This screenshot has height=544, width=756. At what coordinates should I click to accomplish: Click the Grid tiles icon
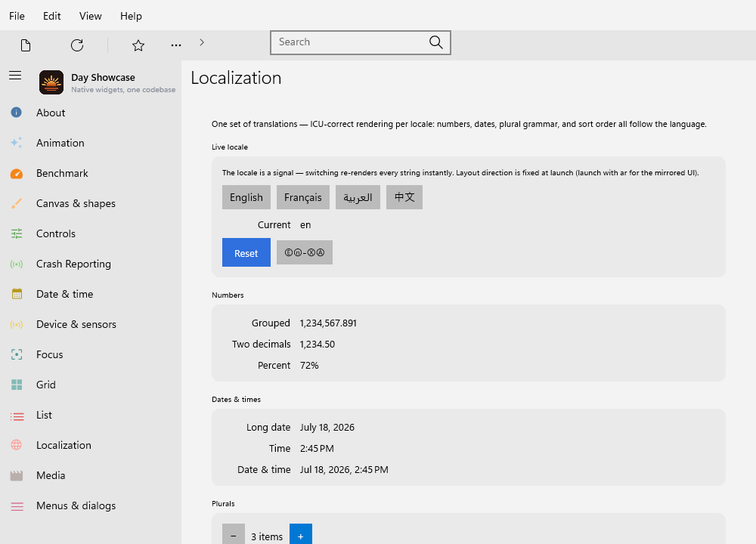pyautogui.click(x=17, y=385)
